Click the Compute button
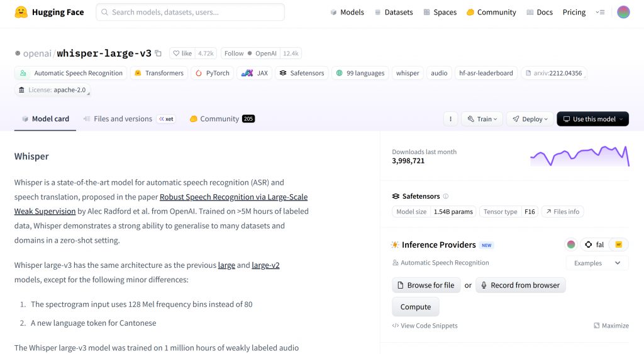 click(416, 307)
